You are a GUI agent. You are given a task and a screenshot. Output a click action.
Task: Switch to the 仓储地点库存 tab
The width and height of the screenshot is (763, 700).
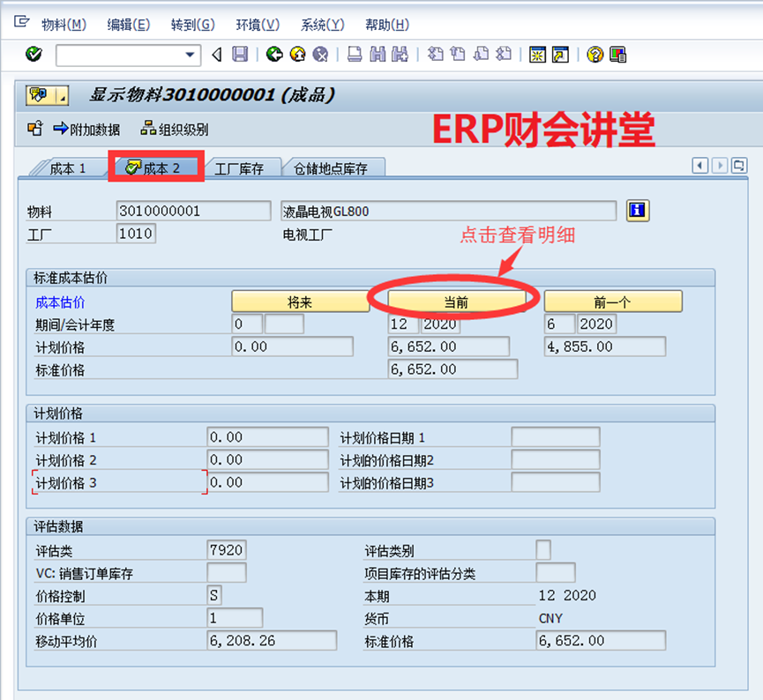point(331,168)
